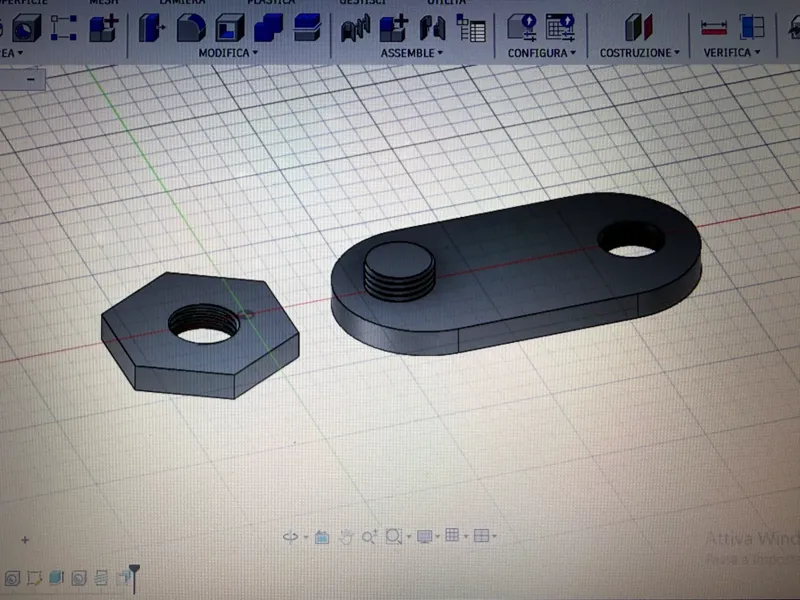Select the through hole in the plate
Screen dimensions: 800x600
(631, 240)
